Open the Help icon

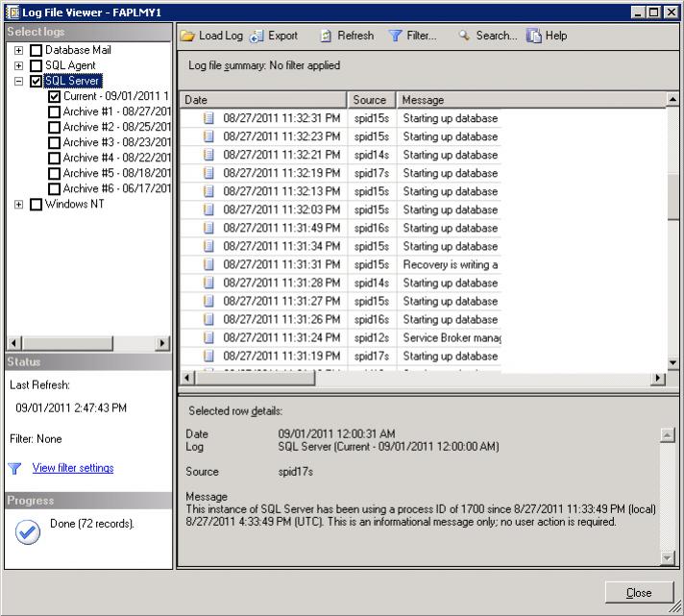click(x=533, y=36)
